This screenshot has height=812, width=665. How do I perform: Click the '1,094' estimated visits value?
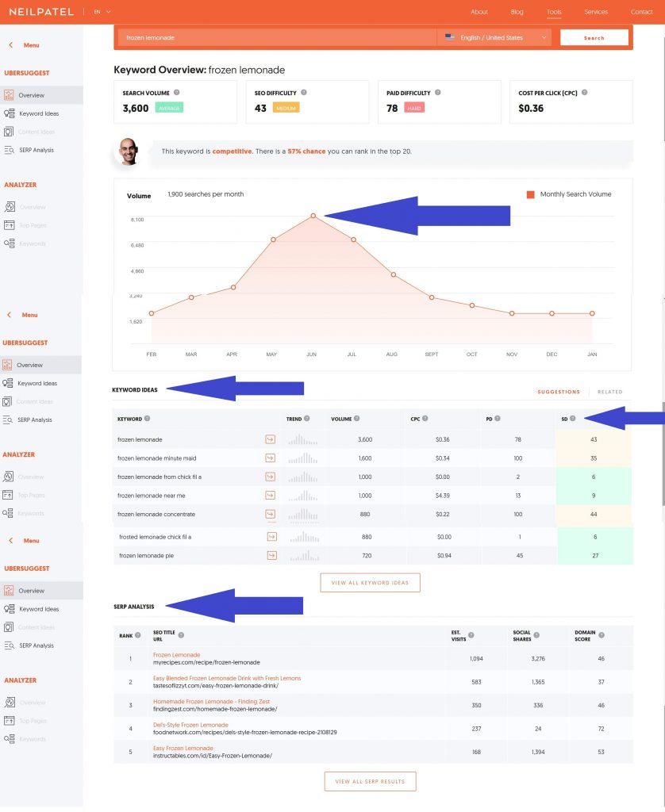click(x=476, y=659)
